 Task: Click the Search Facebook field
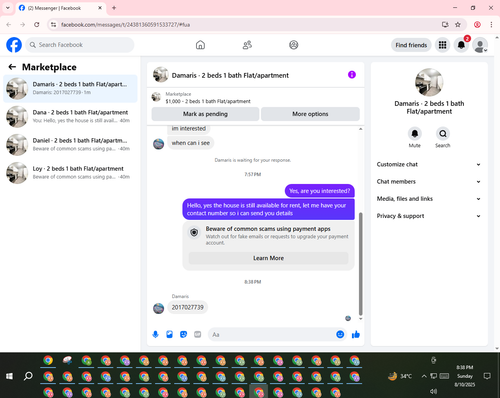pos(80,45)
